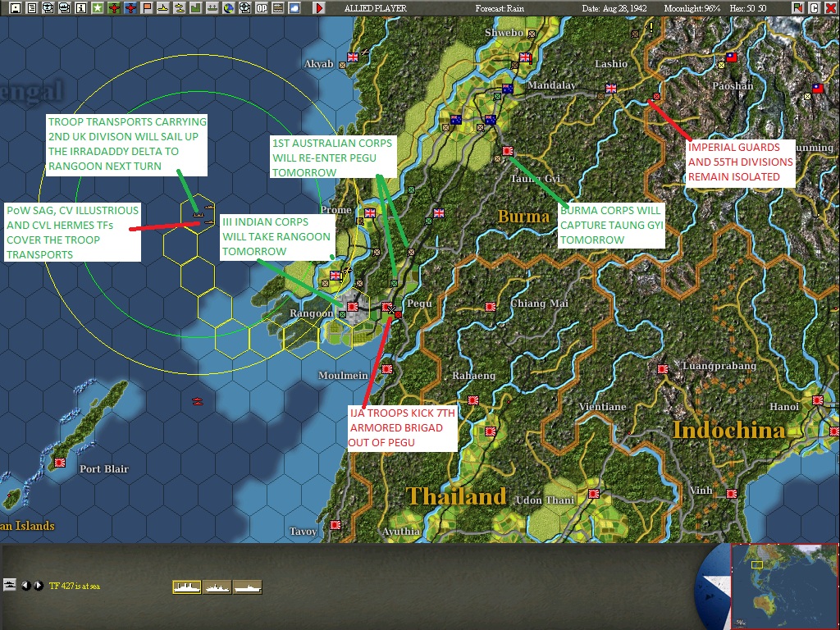Select the red plane on blue background icon
This screenshot has height=630, width=840.
click(130, 8)
